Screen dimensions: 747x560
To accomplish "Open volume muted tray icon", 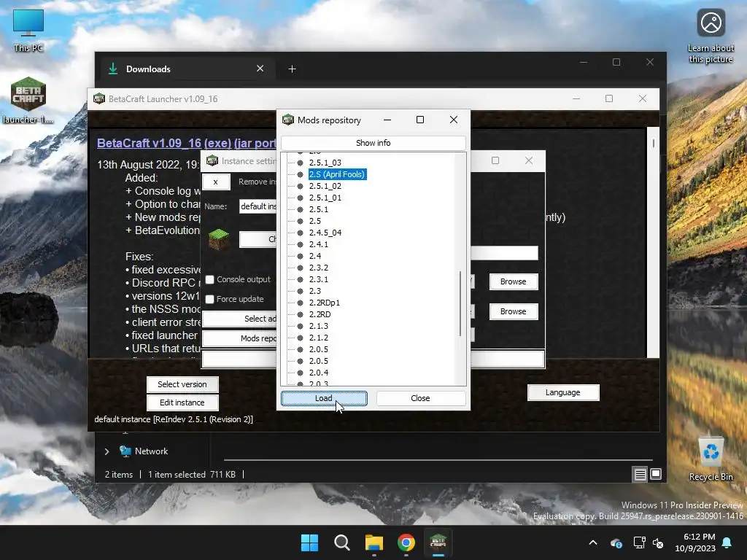I will click(x=658, y=542).
